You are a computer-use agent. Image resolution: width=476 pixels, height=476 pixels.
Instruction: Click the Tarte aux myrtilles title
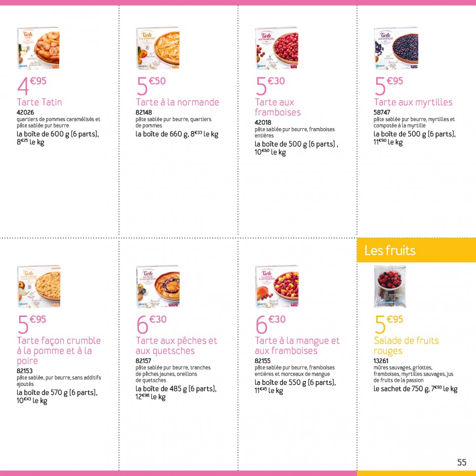pos(413,102)
